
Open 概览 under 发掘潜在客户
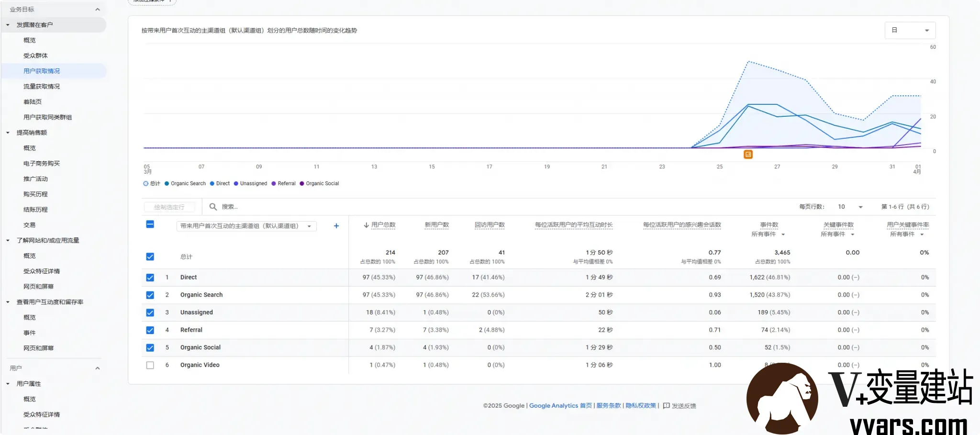tap(30, 40)
